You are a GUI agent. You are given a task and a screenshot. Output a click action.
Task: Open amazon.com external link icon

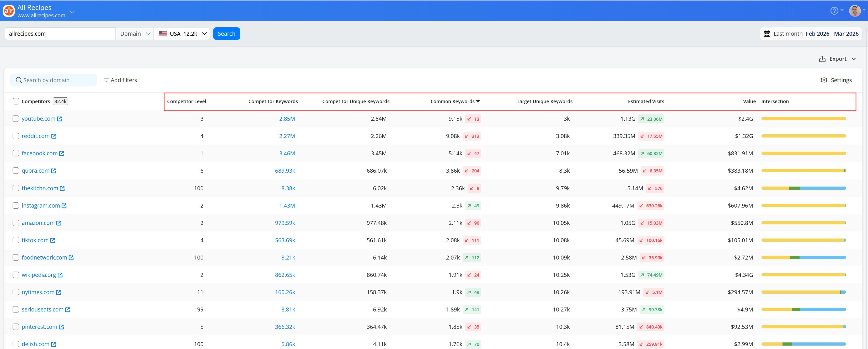(59, 223)
